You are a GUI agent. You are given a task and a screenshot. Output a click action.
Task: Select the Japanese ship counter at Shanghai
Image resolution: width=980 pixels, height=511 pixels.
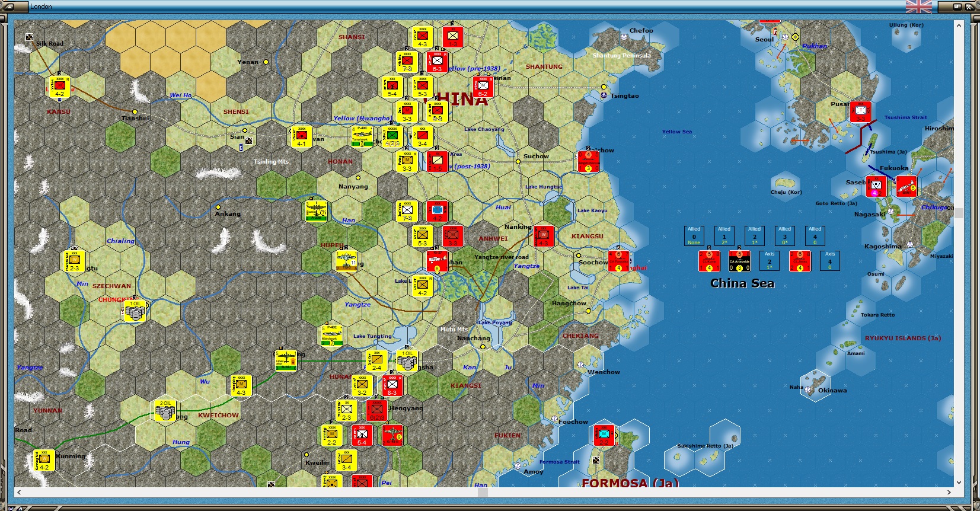pos(619,261)
